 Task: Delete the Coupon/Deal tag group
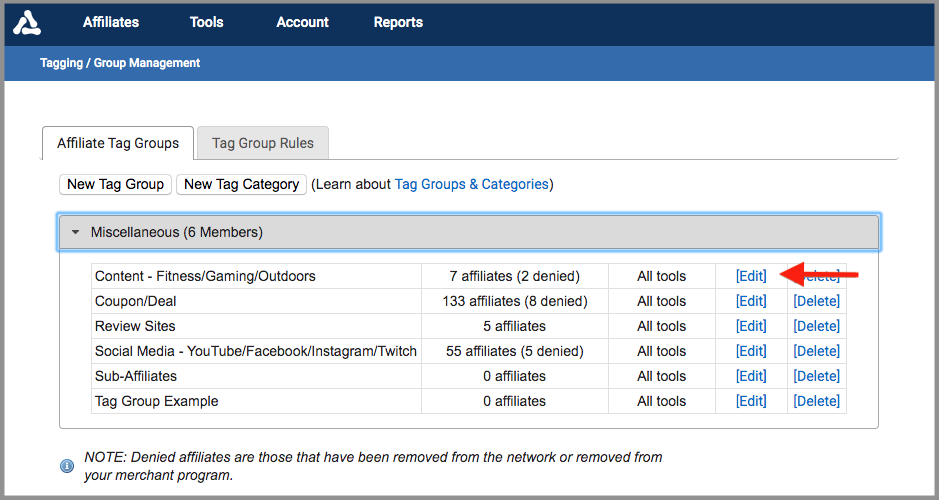tap(816, 301)
